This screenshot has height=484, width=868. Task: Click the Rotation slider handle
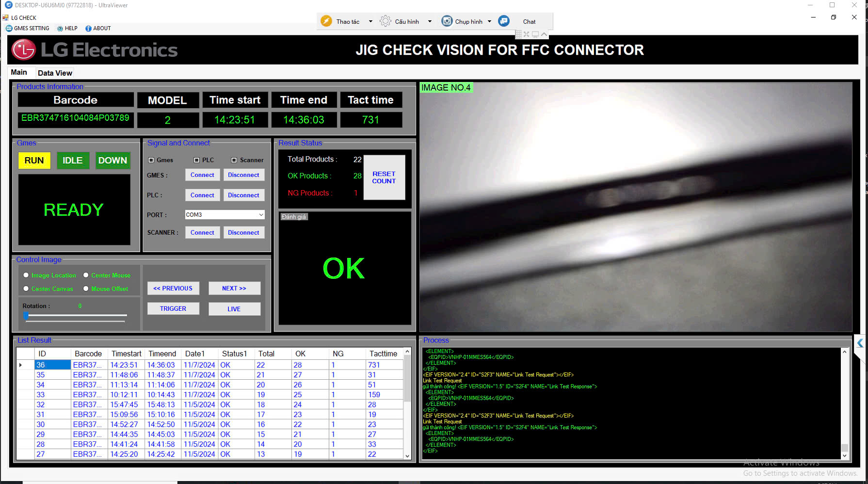click(26, 315)
